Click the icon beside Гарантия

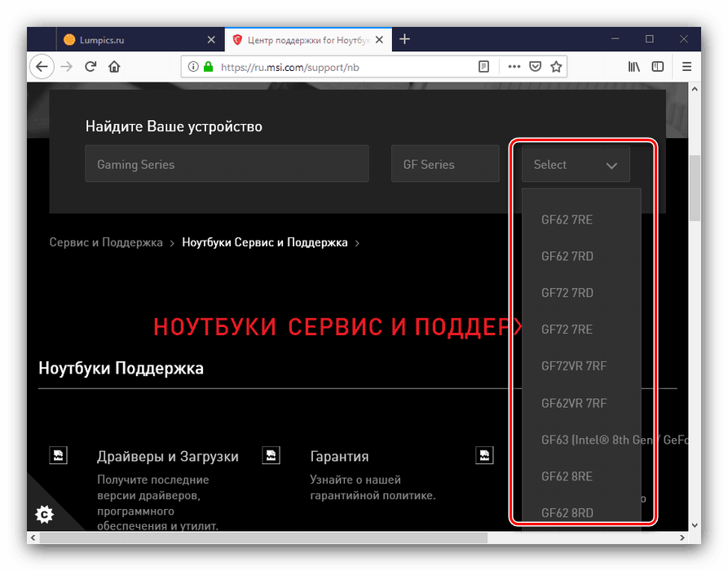pos(271,455)
